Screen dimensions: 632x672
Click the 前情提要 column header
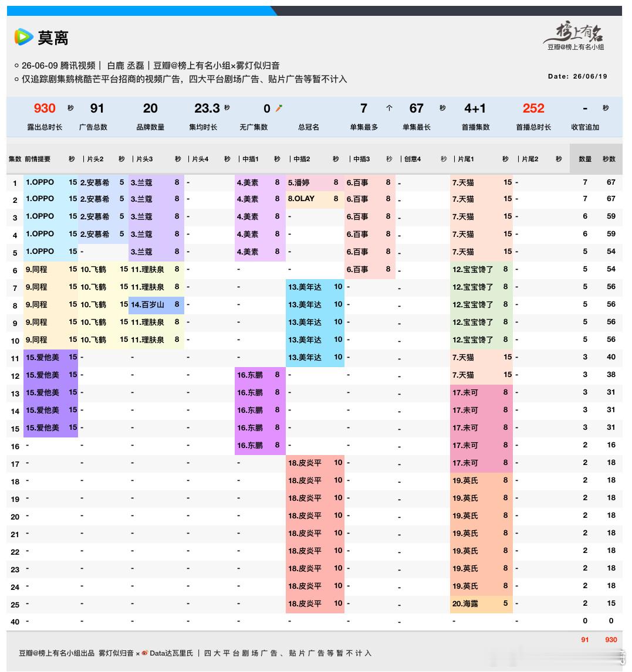38,159
